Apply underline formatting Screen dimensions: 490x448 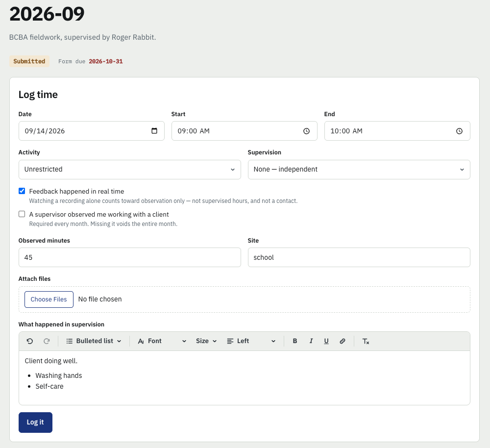(326, 341)
